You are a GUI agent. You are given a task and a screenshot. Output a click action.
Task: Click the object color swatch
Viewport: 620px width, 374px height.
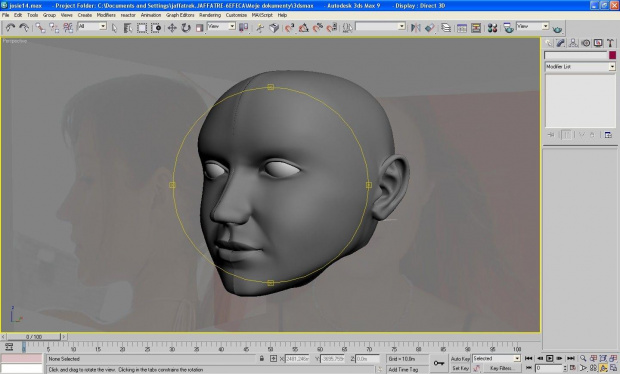pos(612,55)
